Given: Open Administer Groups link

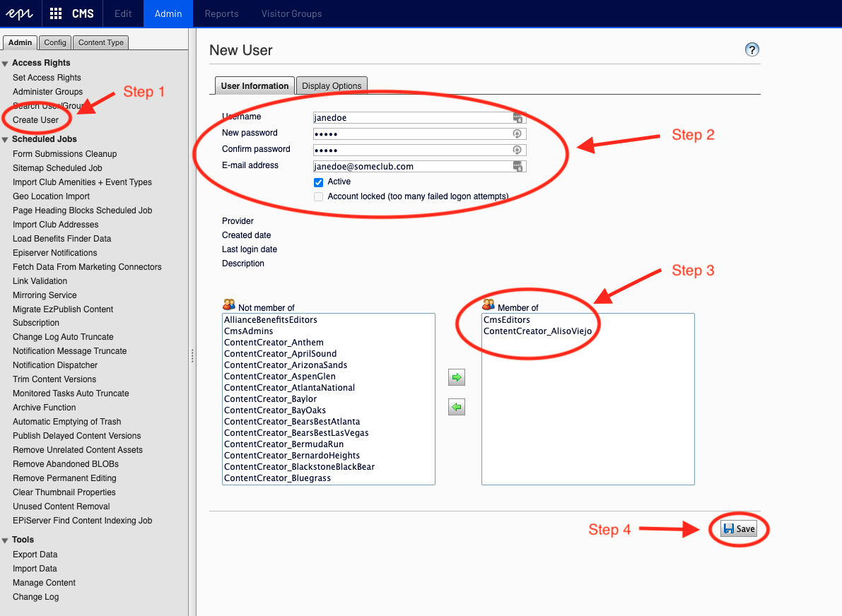Looking at the screenshot, I should 48,92.
